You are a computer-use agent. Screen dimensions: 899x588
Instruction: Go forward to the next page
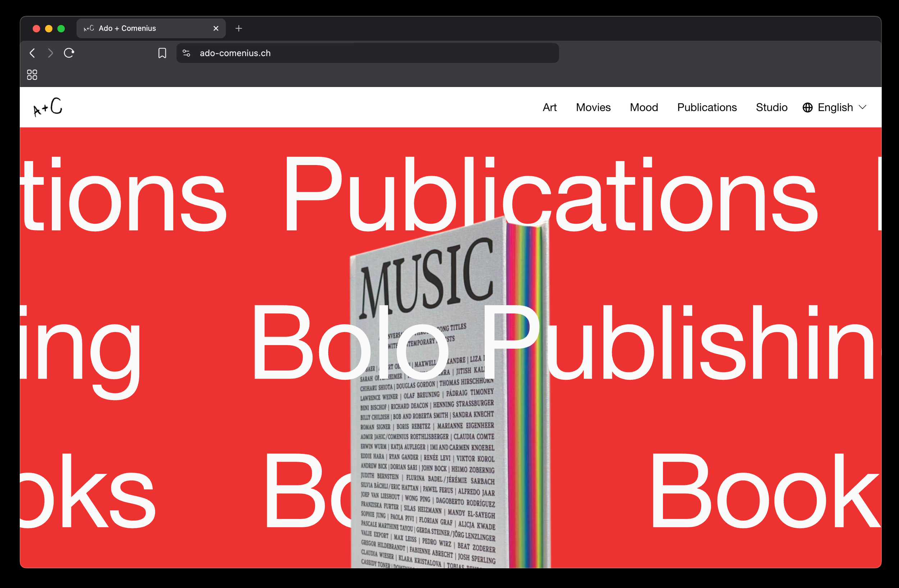[x=50, y=53]
